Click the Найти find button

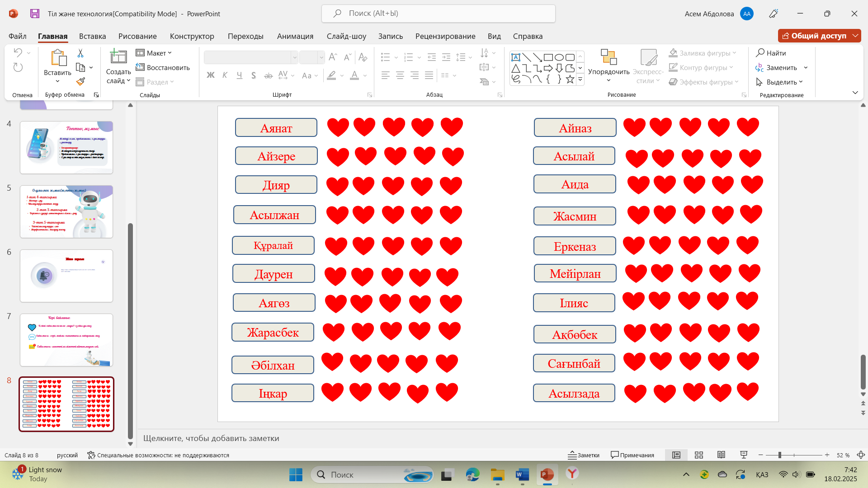[771, 53]
